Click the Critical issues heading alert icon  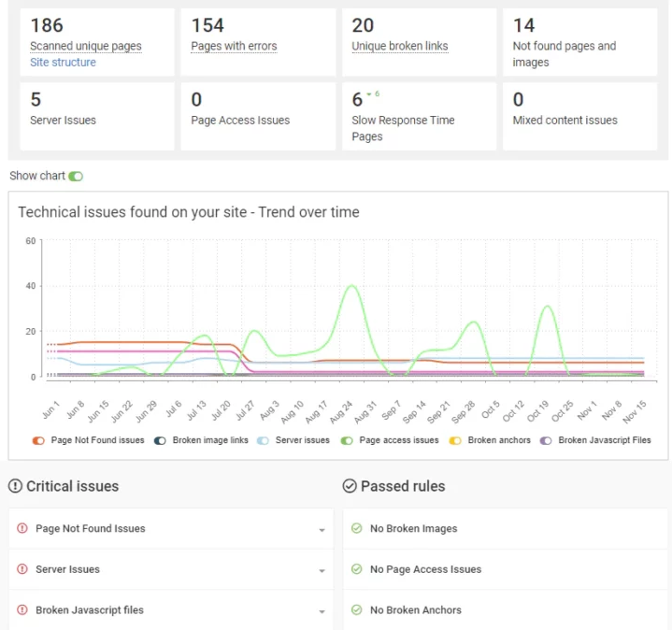[x=16, y=486]
